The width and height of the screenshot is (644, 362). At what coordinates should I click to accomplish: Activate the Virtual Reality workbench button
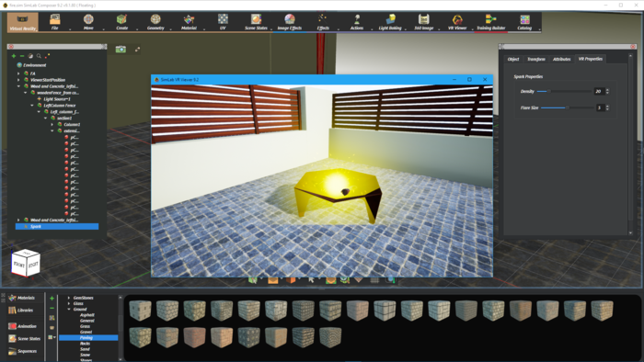(23, 22)
